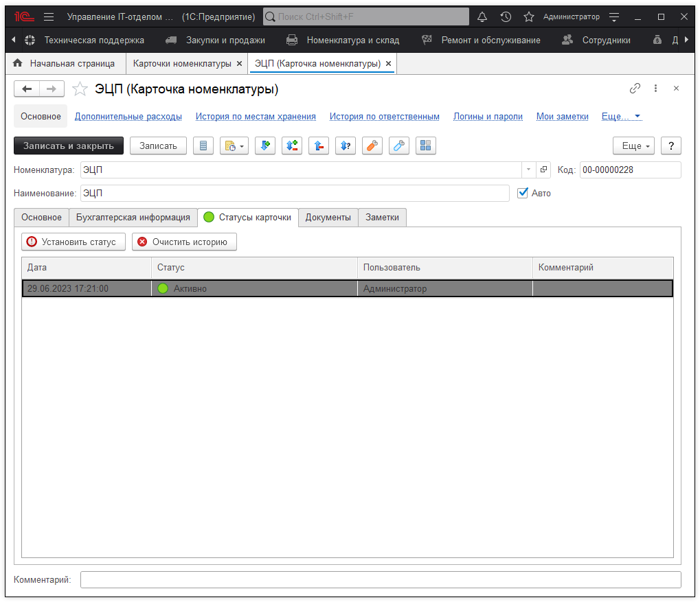Open the right-side Еще dropdown button
Image resolution: width=700 pixels, height=602 pixels.
click(x=633, y=146)
